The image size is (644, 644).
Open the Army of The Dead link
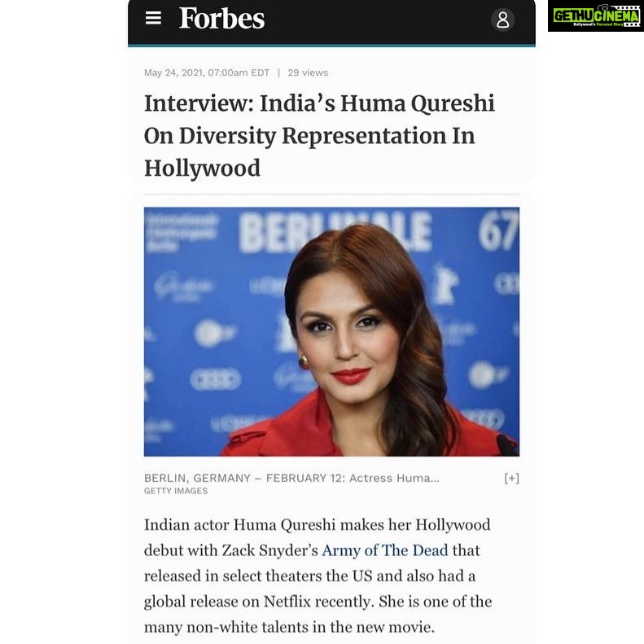point(385,550)
